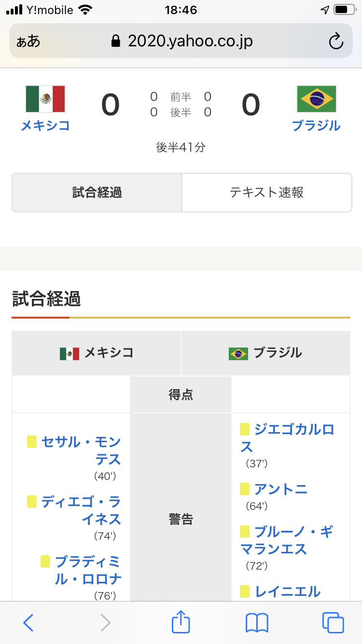Tap Safari back arrow button
Screen dimensions: 362x644
point(28,623)
